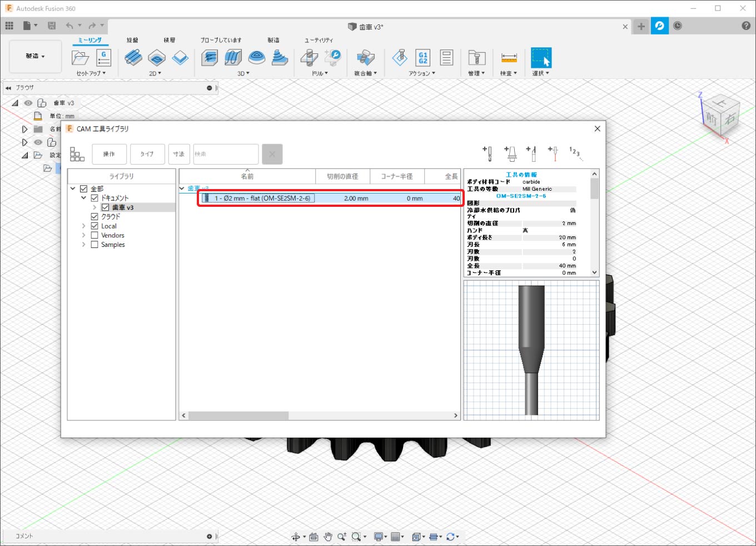Click the new tool holder icon
The image size is (756, 546).
coord(510,153)
